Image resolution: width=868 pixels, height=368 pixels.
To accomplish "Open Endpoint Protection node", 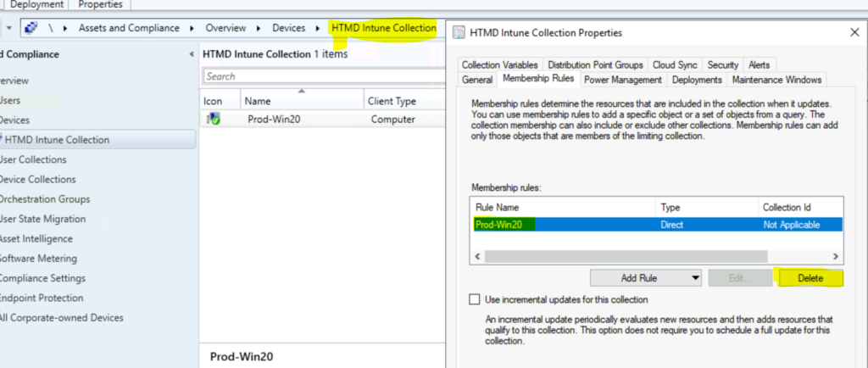I will [x=42, y=298].
